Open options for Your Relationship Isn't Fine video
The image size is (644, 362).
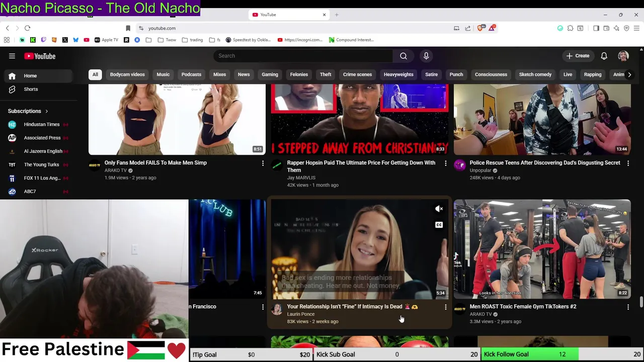445,307
